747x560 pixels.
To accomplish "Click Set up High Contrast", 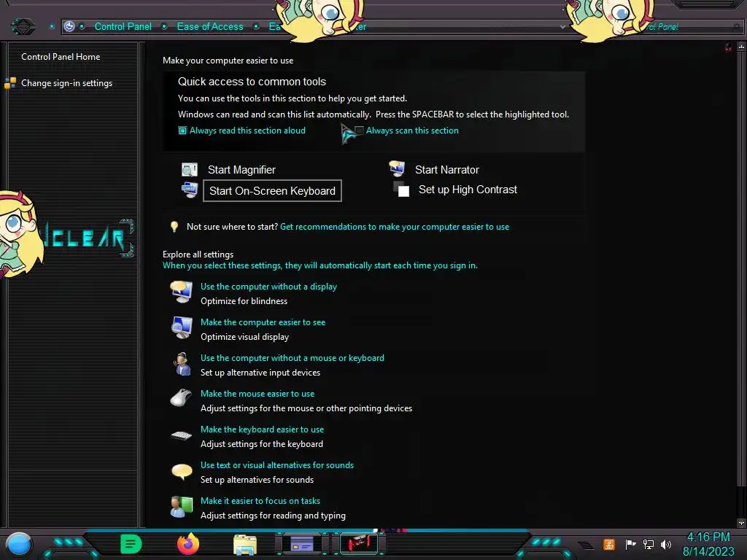I will [468, 190].
